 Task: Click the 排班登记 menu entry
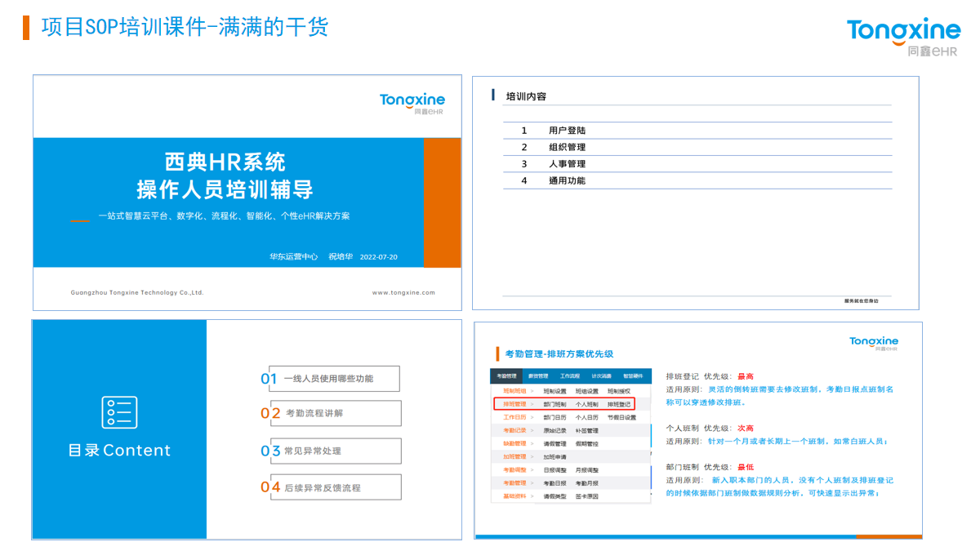coord(618,404)
